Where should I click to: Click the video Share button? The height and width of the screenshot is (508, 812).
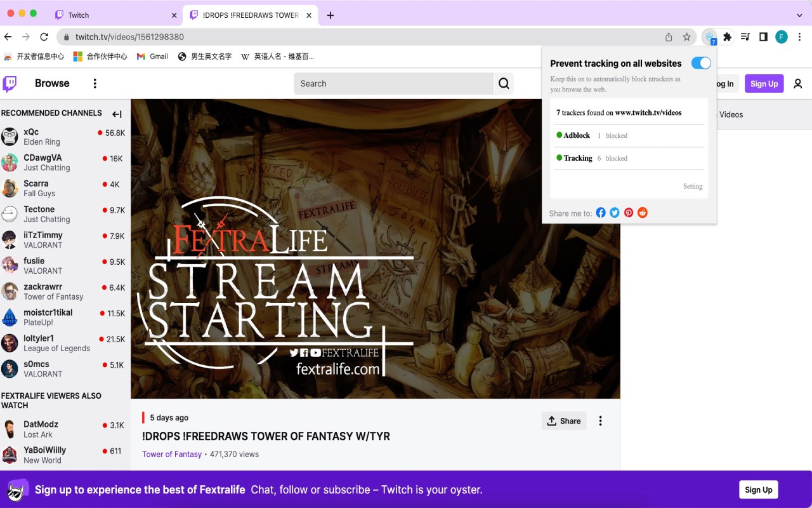pyautogui.click(x=564, y=421)
